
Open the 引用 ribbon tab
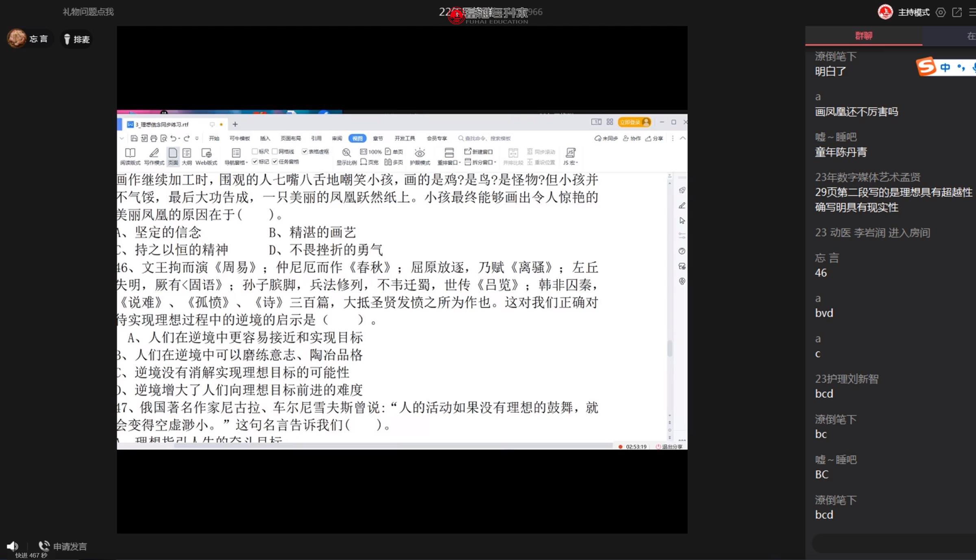coord(316,138)
